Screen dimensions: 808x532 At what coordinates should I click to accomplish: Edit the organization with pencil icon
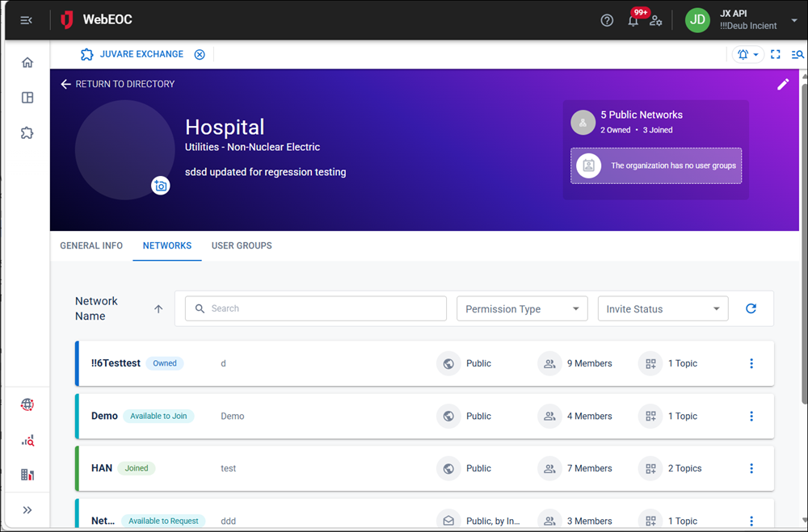coord(783,85)
